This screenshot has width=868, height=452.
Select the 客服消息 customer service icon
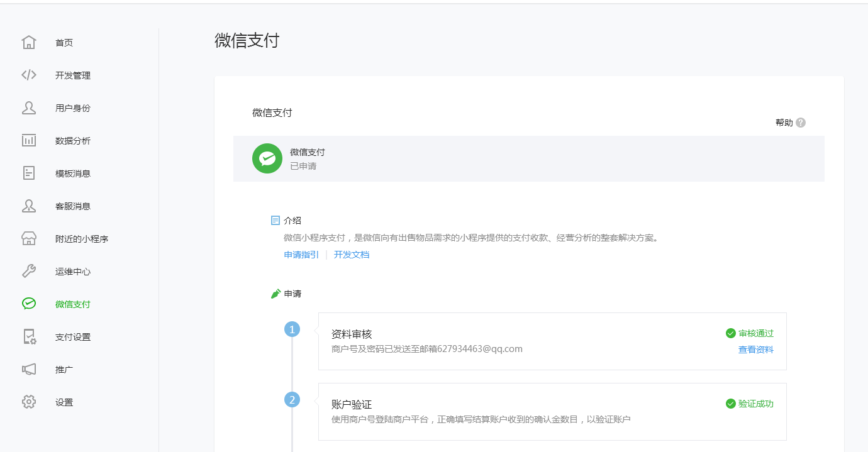[x=29, y=206]
